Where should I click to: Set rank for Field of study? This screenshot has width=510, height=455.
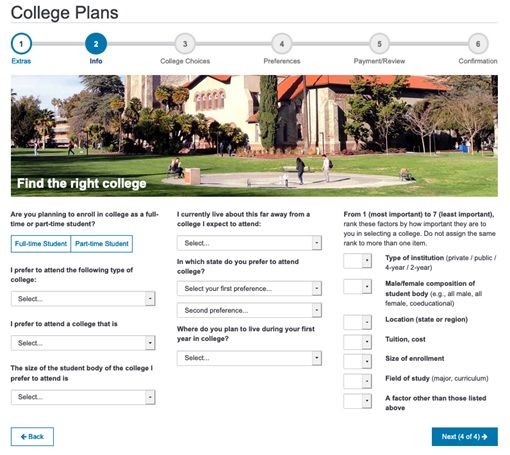click(x=357, y=381)
